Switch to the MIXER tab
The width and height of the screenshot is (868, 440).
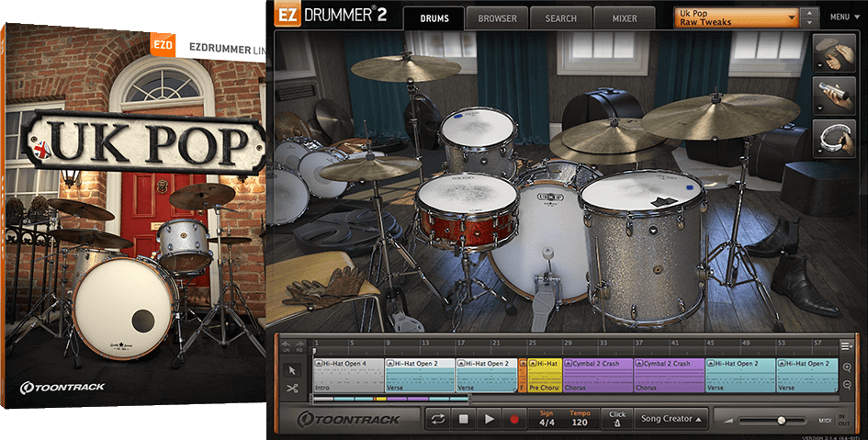click(x=625, y=18)
